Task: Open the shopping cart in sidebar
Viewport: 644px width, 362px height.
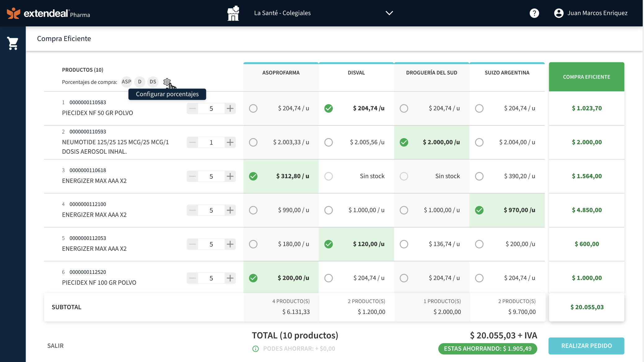Action: pyautogui.click(x=13, y=43)
